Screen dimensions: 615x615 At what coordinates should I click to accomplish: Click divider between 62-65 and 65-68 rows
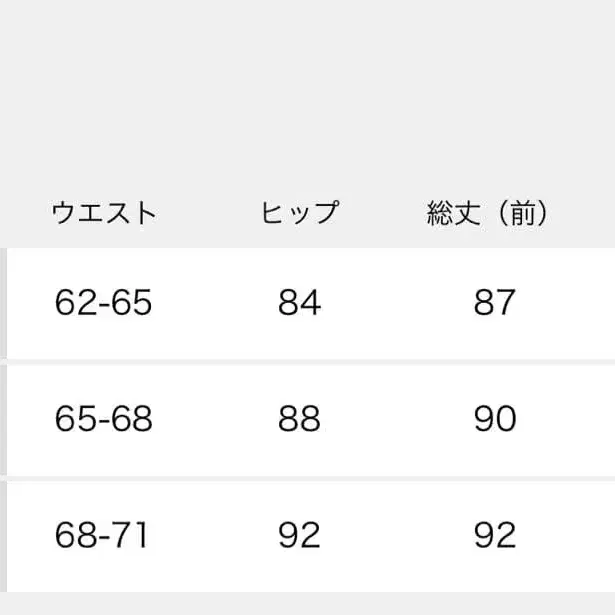[x=307, y=361]
